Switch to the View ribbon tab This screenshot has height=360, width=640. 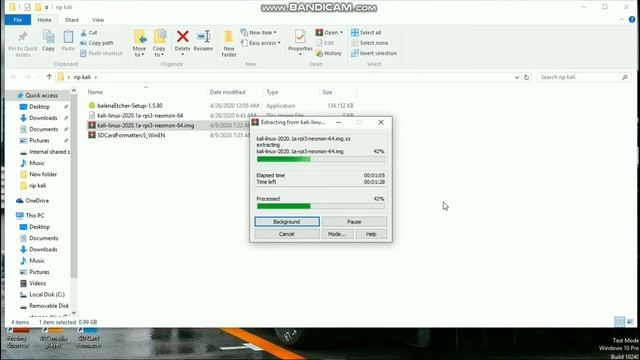tap(98, 20)
